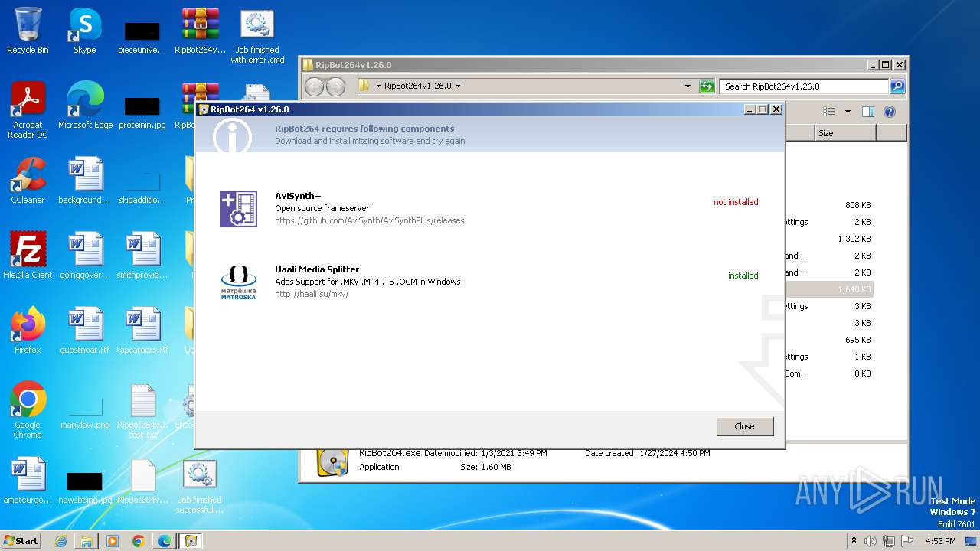Show hidden system tray icons
Viewport: 980px width, 551px height.
[854, 541]
